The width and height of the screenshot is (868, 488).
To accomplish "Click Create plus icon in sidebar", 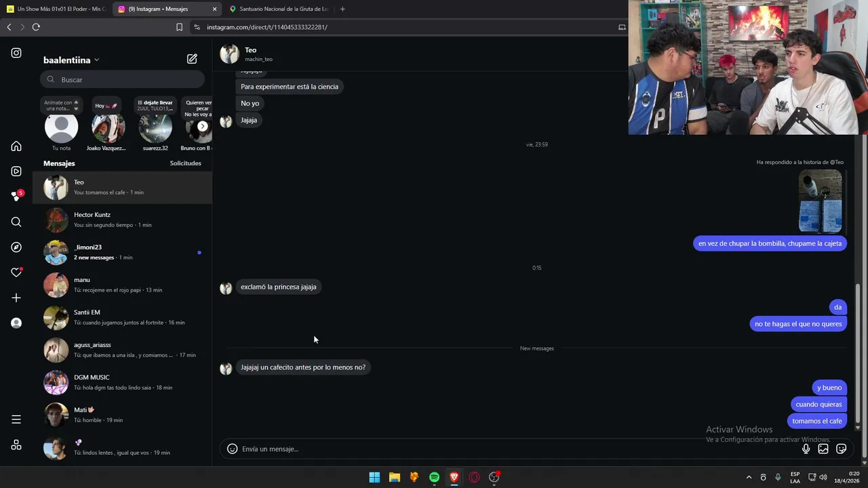I will 16,298.
